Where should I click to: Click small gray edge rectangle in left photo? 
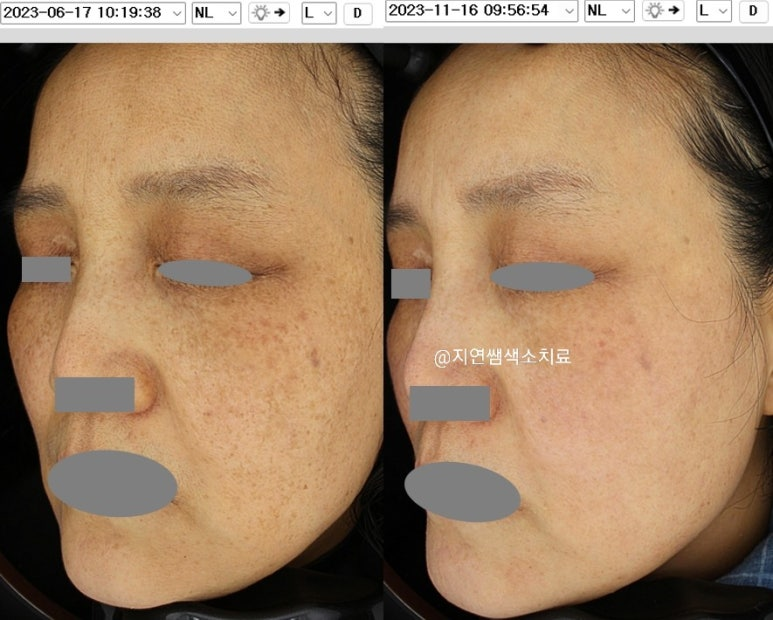pyautogui.click(x=46, y=269)
